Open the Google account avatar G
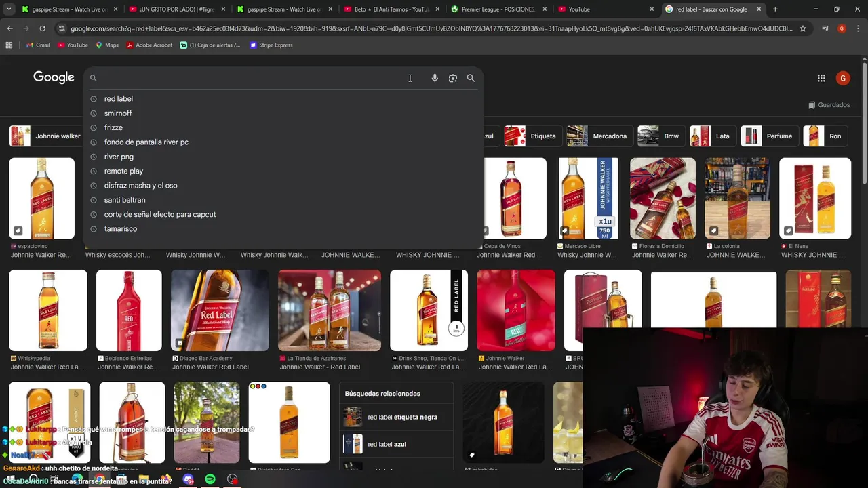This screenshot has height=488, width=868. click(843, 78)
